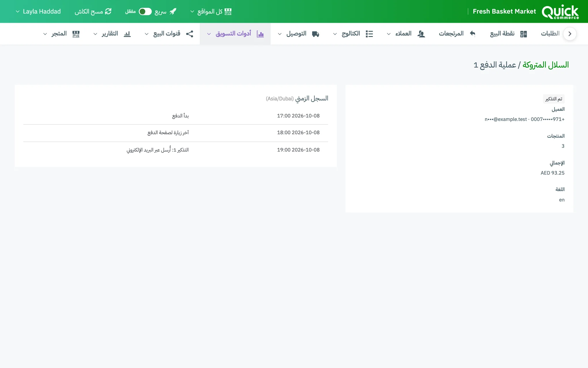Expand the المتجر menu chevron

point(45,34)
